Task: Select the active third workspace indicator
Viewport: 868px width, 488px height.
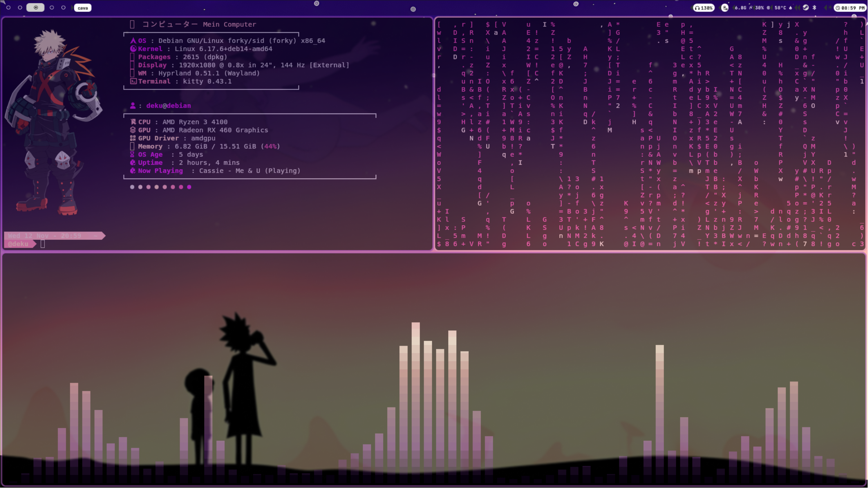Action: click(35, 8)
